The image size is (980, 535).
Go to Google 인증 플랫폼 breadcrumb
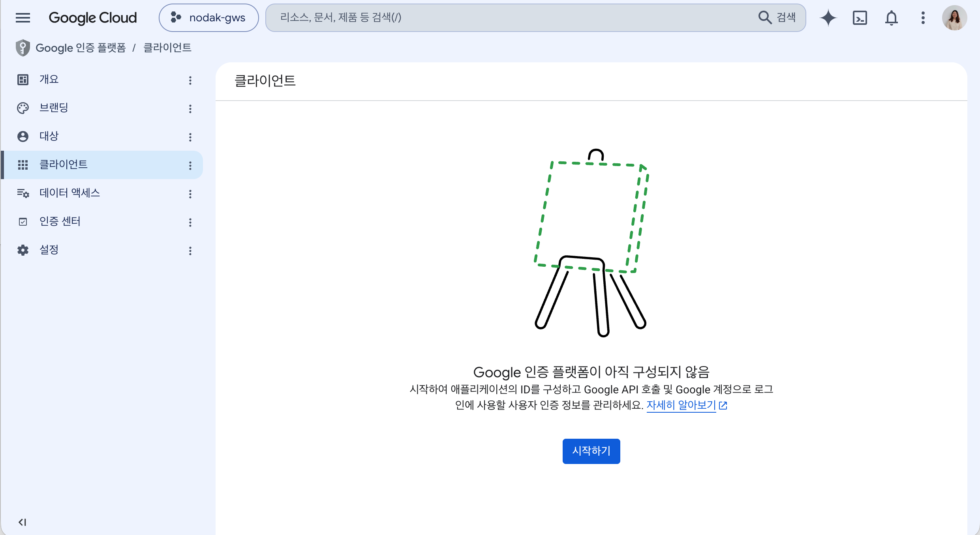tap(81, 48)
